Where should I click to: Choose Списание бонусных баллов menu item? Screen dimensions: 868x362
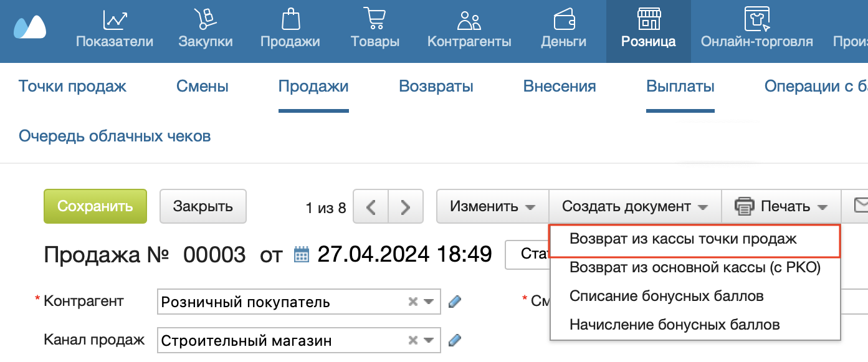(666, 297)
